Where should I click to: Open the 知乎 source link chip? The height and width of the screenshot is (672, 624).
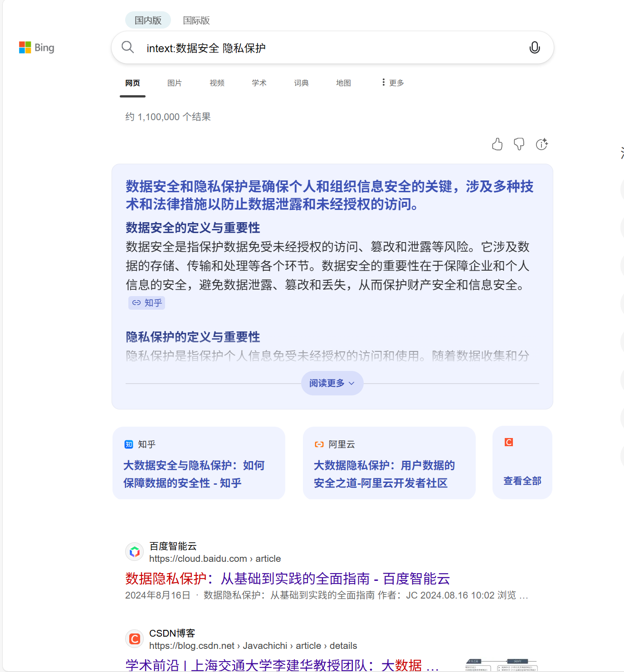tap(146, 302)
